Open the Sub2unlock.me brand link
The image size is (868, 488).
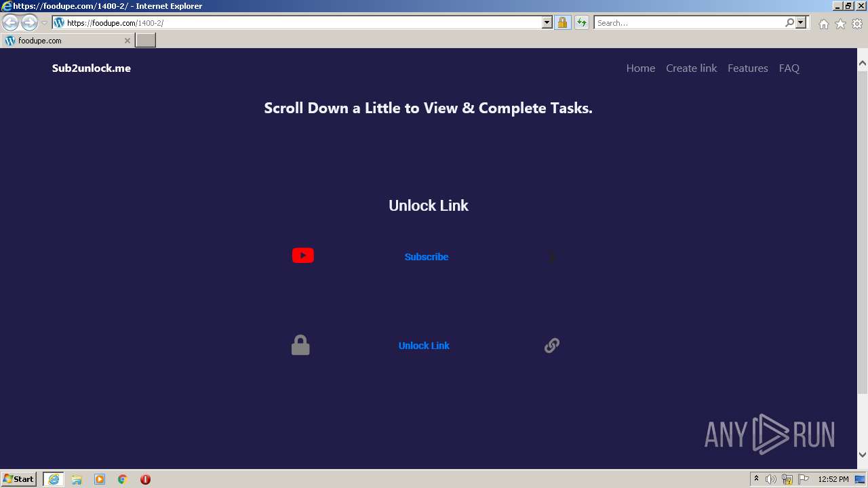coord(92,68)
